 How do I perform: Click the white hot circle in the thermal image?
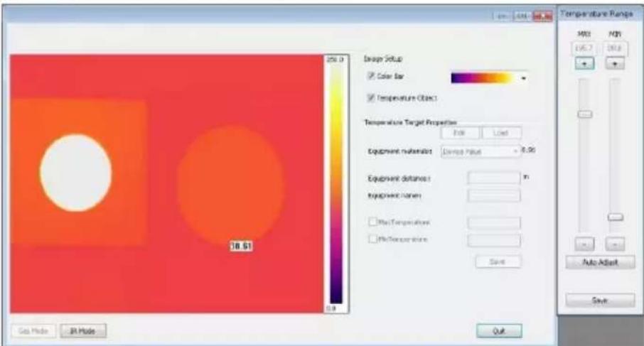[75, 173]
